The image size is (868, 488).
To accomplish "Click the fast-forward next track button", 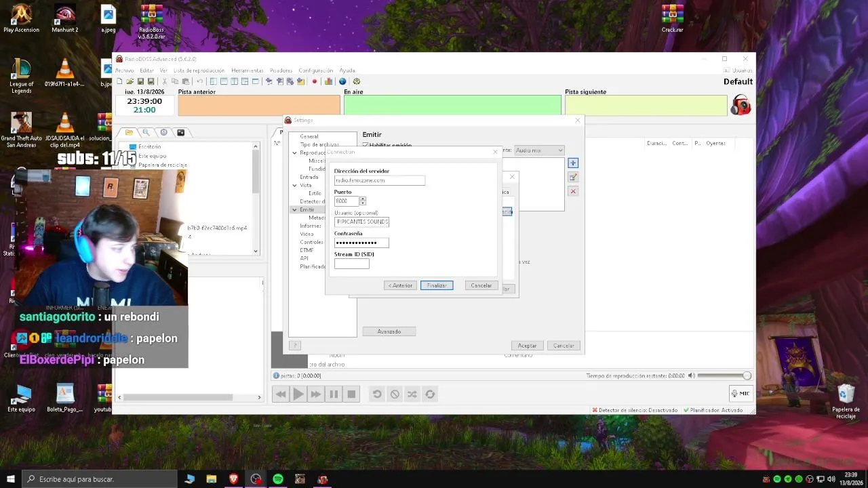I will click(315, 394).
